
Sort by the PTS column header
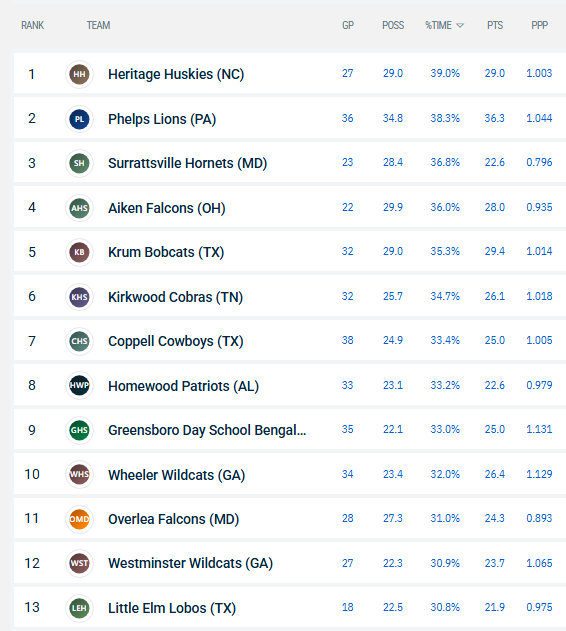pos(495,25)
